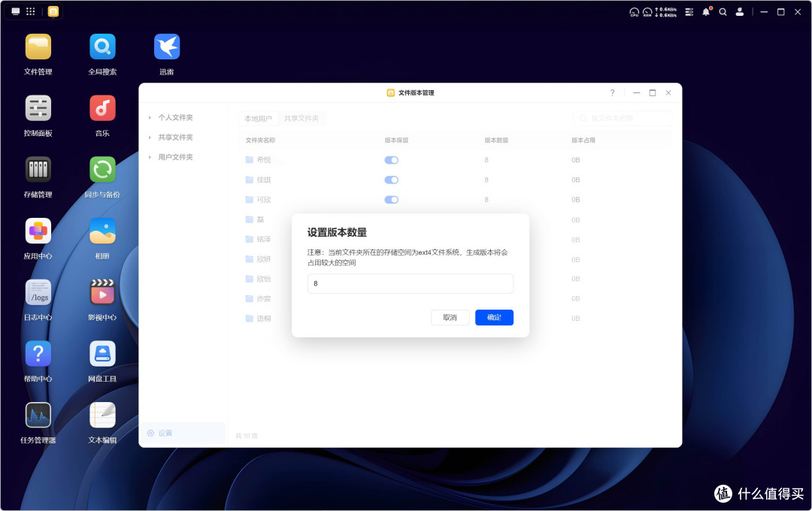Select the 亦宸 folder row

(x=455, y=299)
